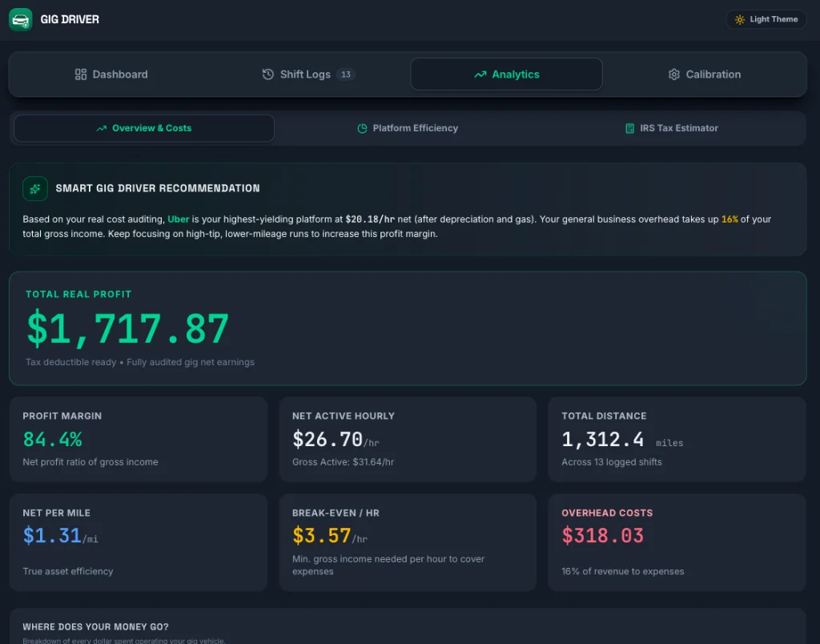Click the Total Distance card label
Viewport: 820px width, 644px height.
(x=604, y=416)
